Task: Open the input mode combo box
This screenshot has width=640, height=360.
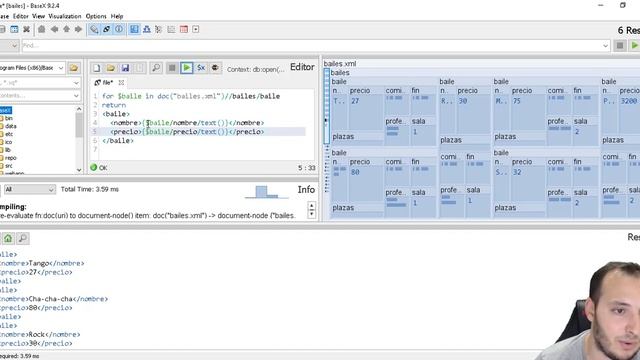Action: pyautogui.click(x=9, y=46)
